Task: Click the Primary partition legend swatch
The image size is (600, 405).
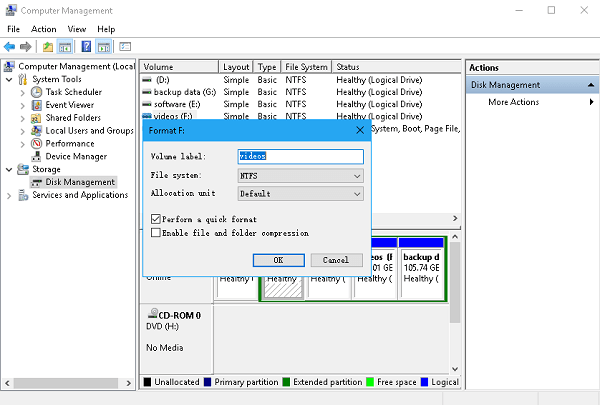Action: click(x=207, y=382)
